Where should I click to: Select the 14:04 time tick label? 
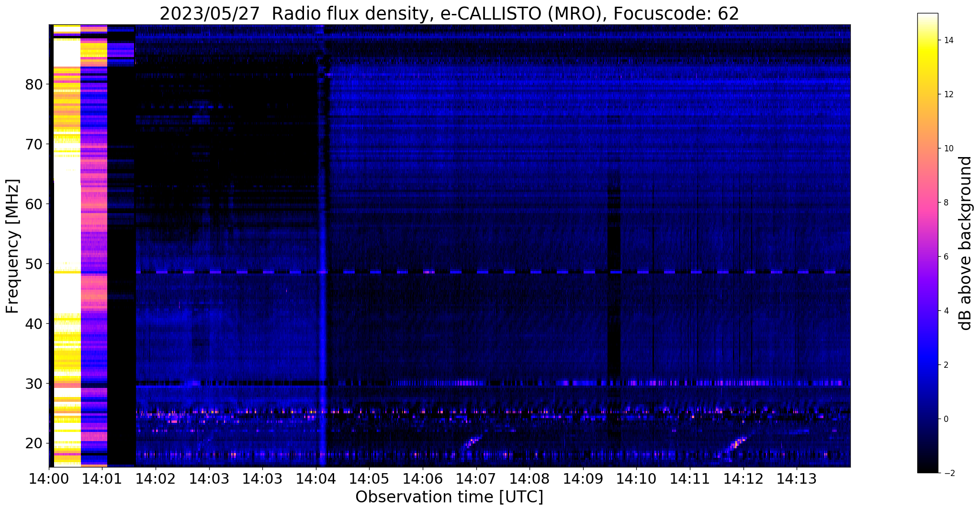click(316, 478)
